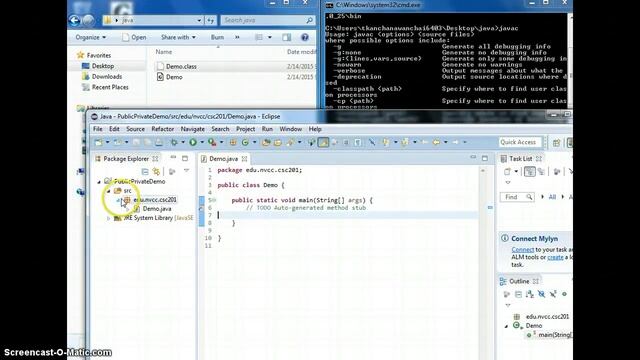Image resolution: width=640 pixels, height=360 pixels.
Task: Collapse the src folder node
Action: (x=109, y=191)
